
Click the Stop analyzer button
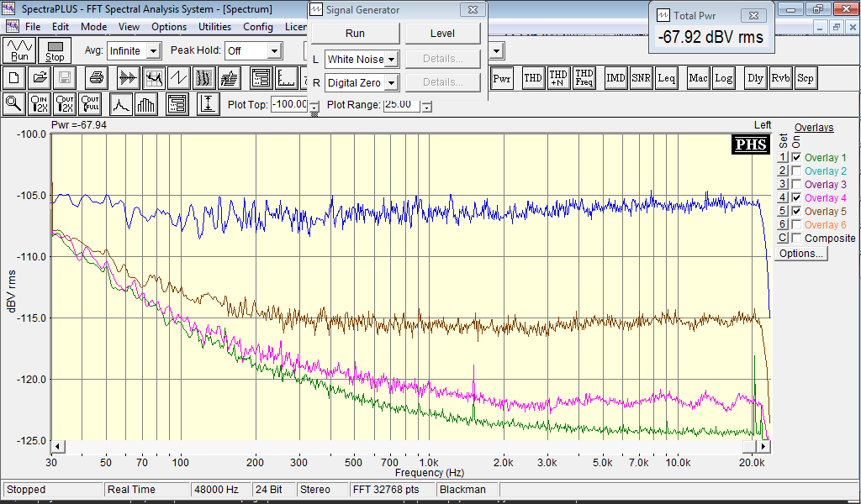pos(55,50)
